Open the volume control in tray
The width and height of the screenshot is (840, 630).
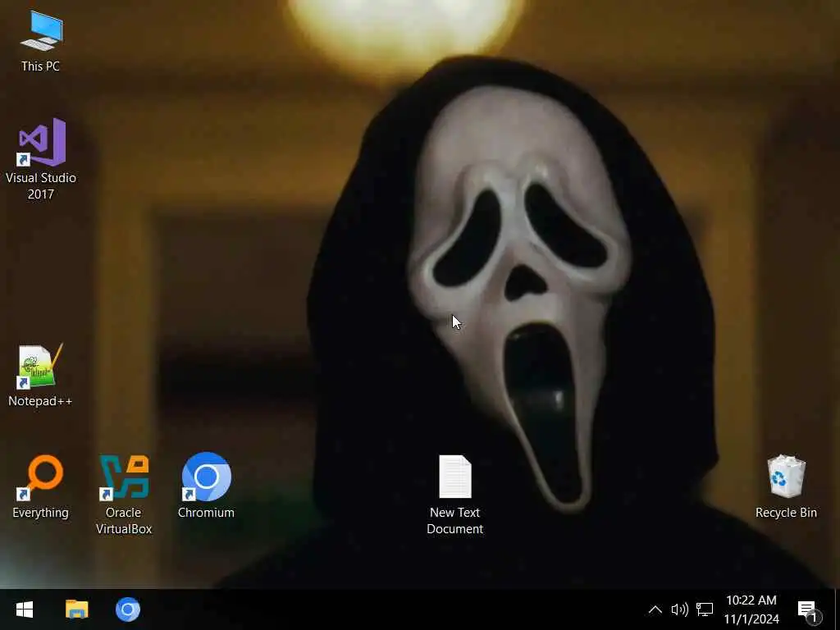pos(680,609)
